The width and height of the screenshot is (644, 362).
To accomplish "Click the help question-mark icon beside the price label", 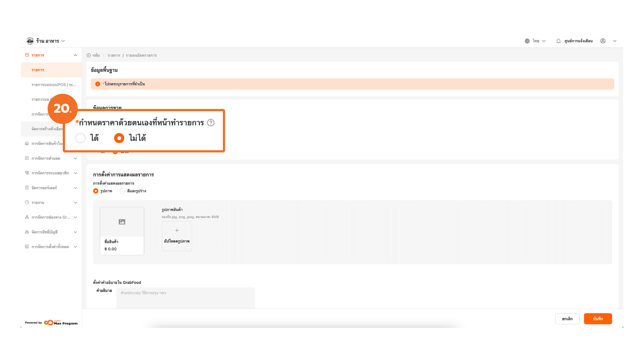I will 211,123.
